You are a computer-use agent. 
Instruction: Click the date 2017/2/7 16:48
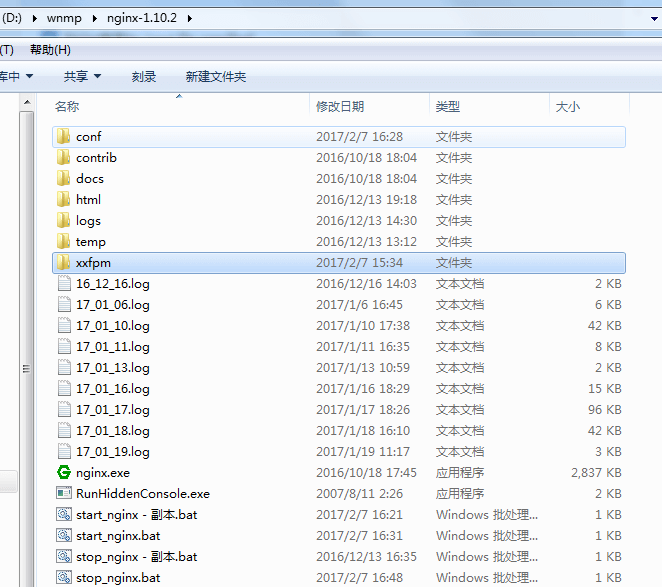point(359,578)
